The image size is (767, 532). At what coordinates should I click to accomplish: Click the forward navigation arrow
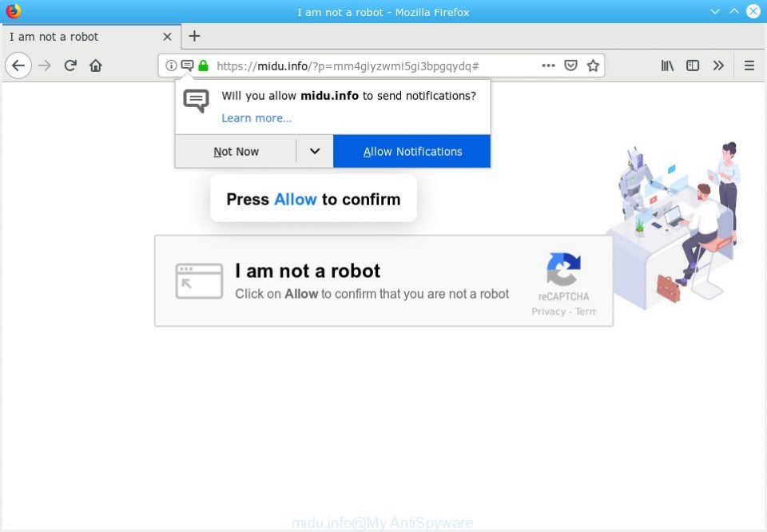click(x=45, y=66)
